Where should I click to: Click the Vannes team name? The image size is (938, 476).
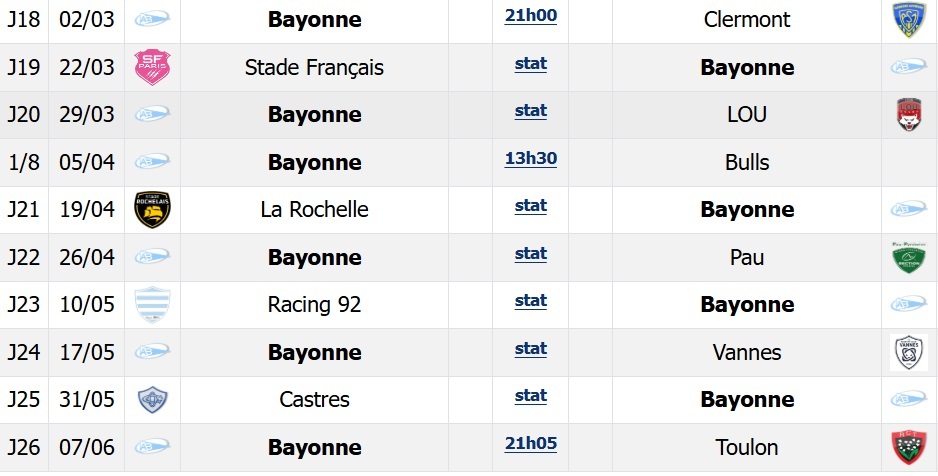747,352
